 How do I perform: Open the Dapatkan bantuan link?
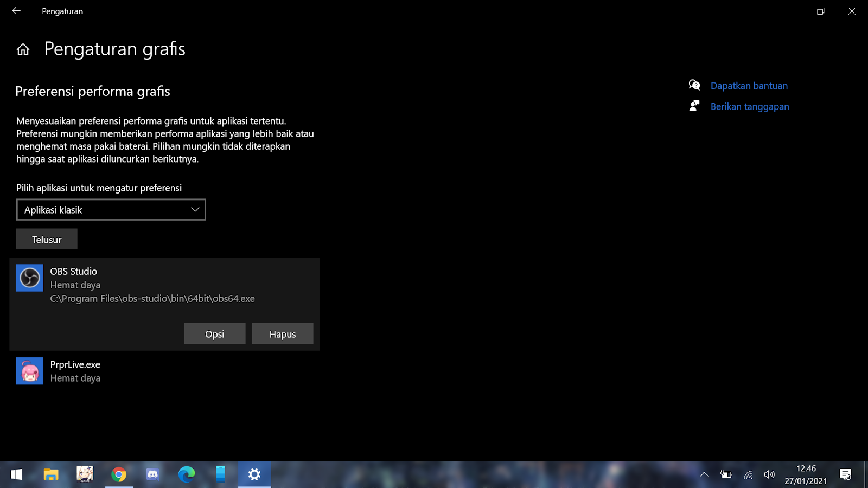749,86
